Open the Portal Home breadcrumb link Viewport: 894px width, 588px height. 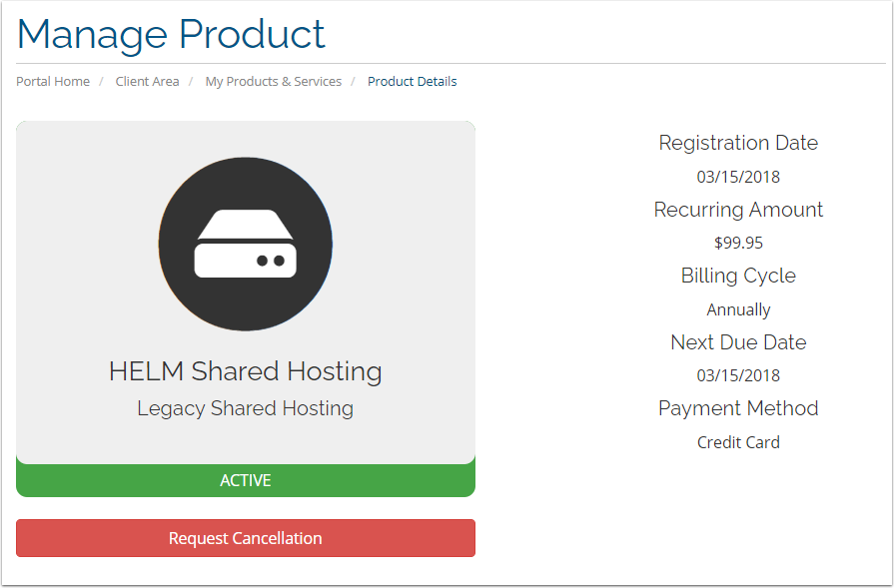[x=53, y=82]
